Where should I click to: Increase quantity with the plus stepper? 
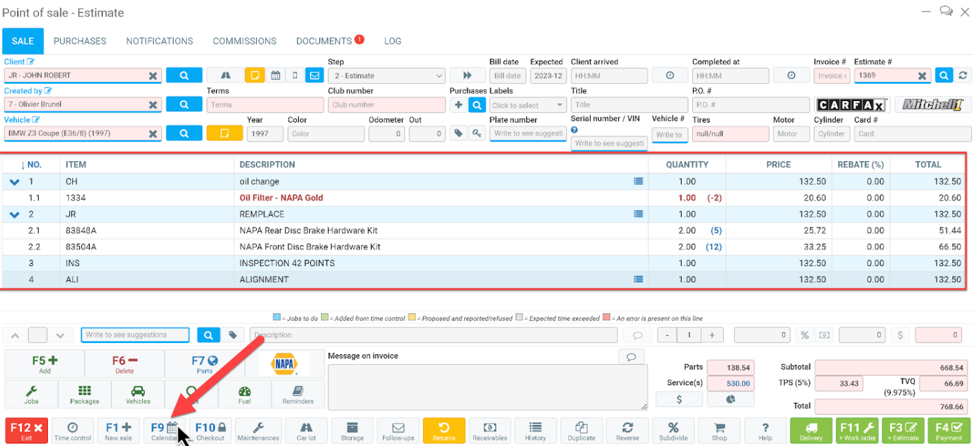[712, 335]
